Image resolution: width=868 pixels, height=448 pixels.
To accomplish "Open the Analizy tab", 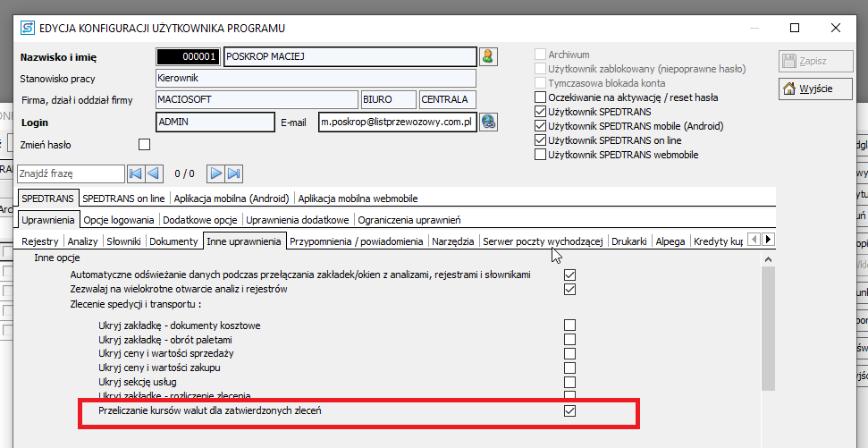I will point(82,241).
